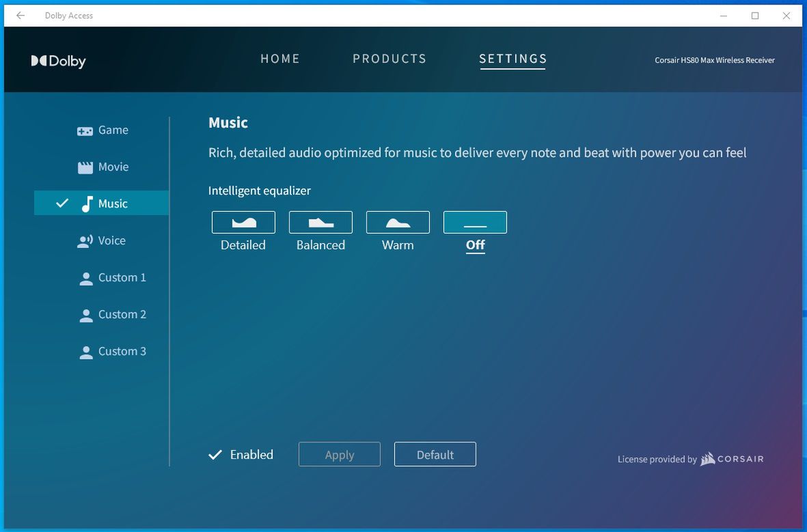Select the Voice profile label

[x=111, y=241]
